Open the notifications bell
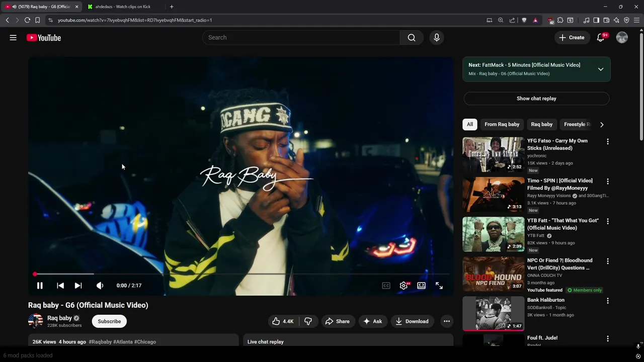The width and height of the screenshot is (644, 362). click(600, 38)
